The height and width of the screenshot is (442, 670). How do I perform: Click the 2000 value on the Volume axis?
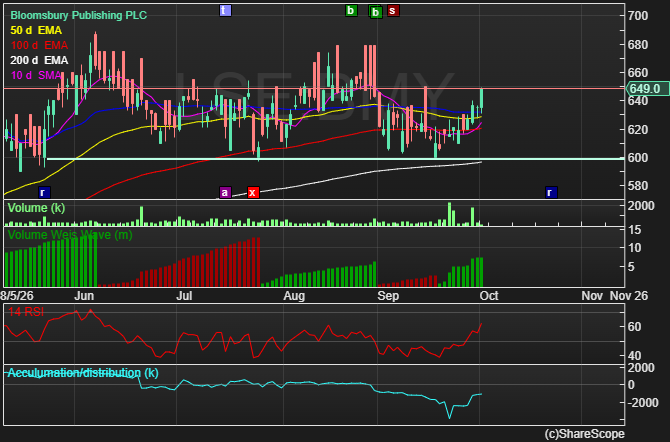tap(641, 206)
